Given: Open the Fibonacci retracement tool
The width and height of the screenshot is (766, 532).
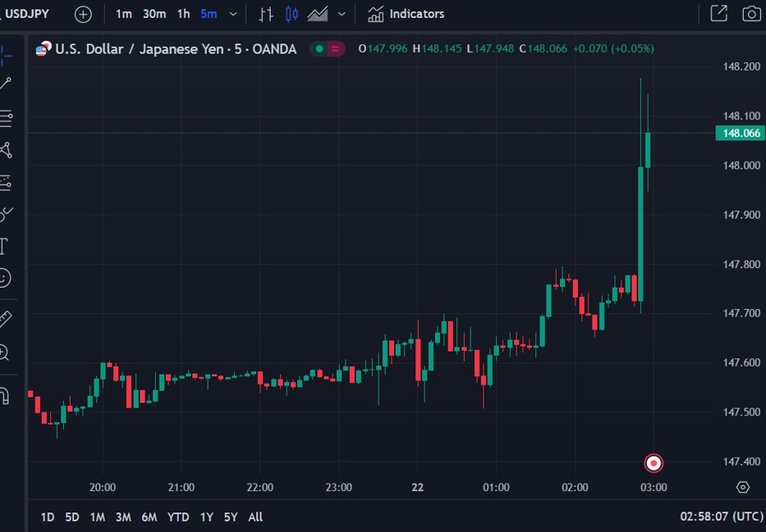Looking at the screenshot, I should point(6,118).
